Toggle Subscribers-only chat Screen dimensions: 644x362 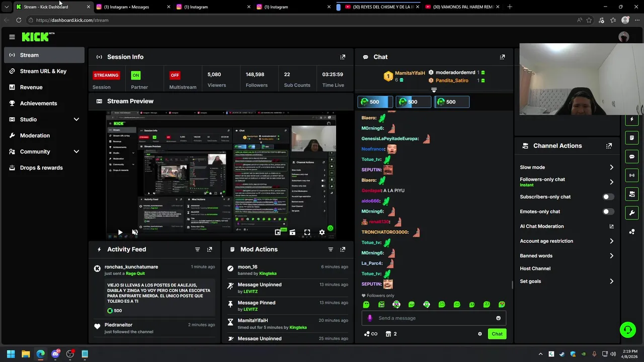click(608, 197)
